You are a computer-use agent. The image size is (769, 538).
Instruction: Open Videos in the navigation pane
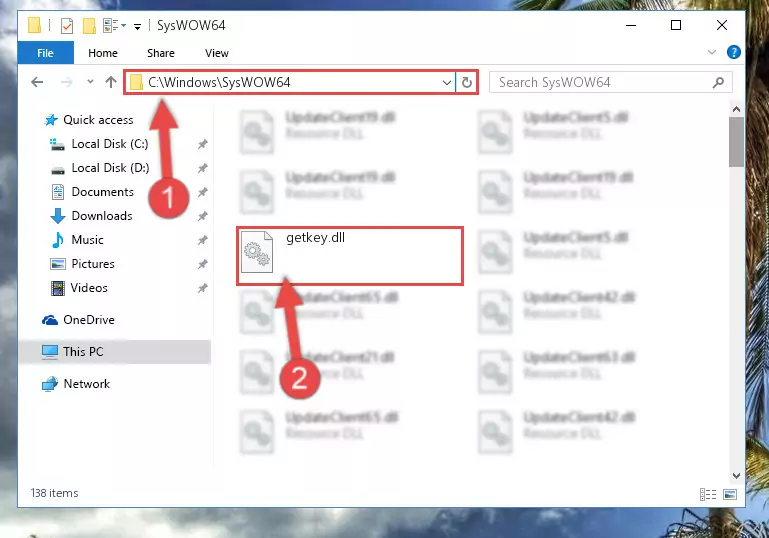[x=89, y=288]
